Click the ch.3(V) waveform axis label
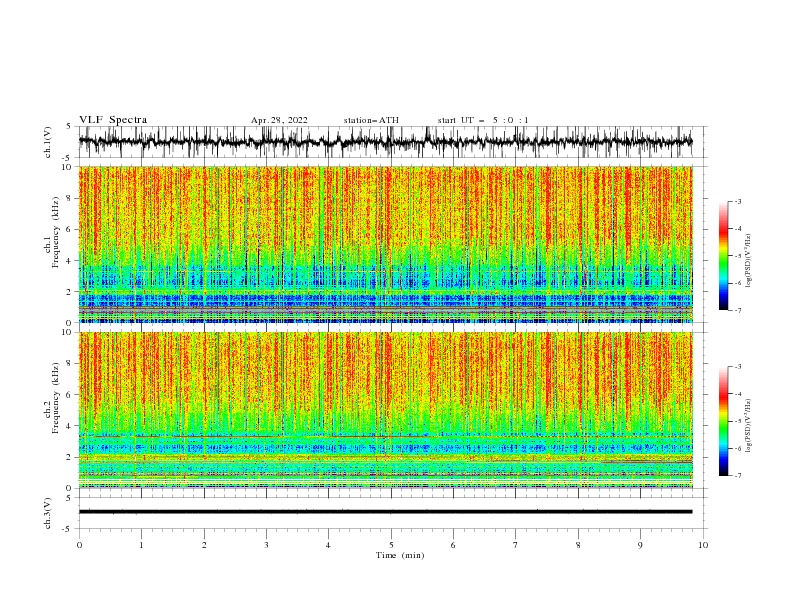The image size is (792, 612). [48, 513]
